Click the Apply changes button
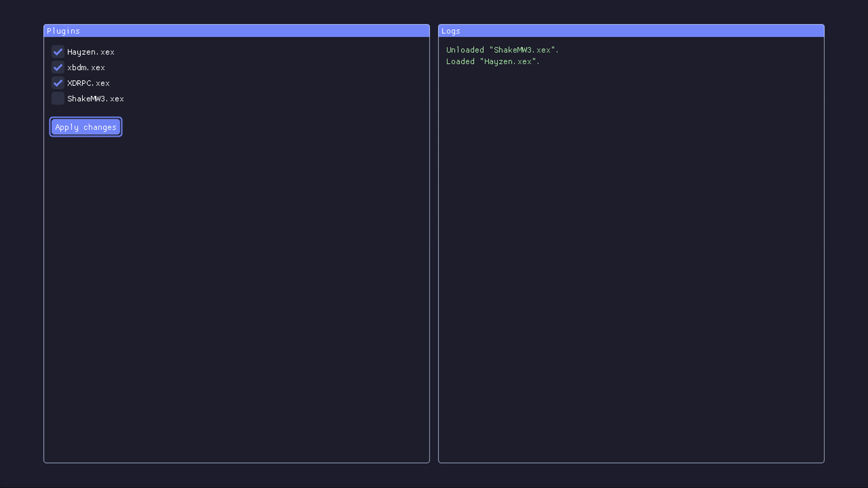The height and width of the screenshot is (488, 868). tap(86, 127)
